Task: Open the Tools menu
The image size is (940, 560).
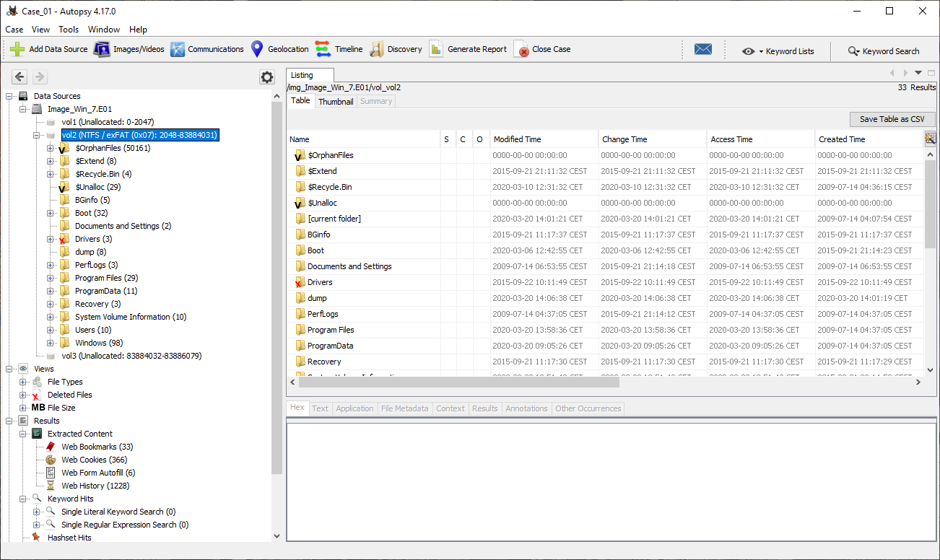Action: [69, 30]
